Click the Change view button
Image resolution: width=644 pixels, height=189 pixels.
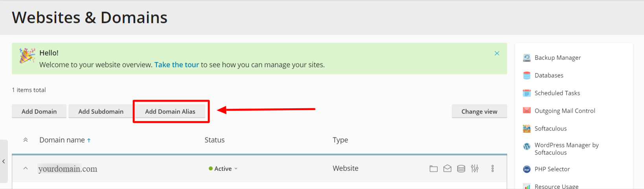pos(479,111)
